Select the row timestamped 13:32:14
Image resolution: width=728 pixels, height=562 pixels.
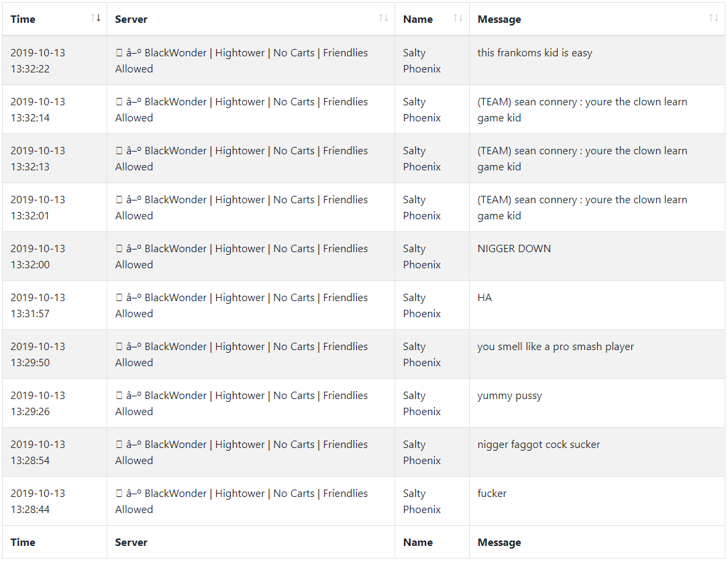tap(364, 109)
